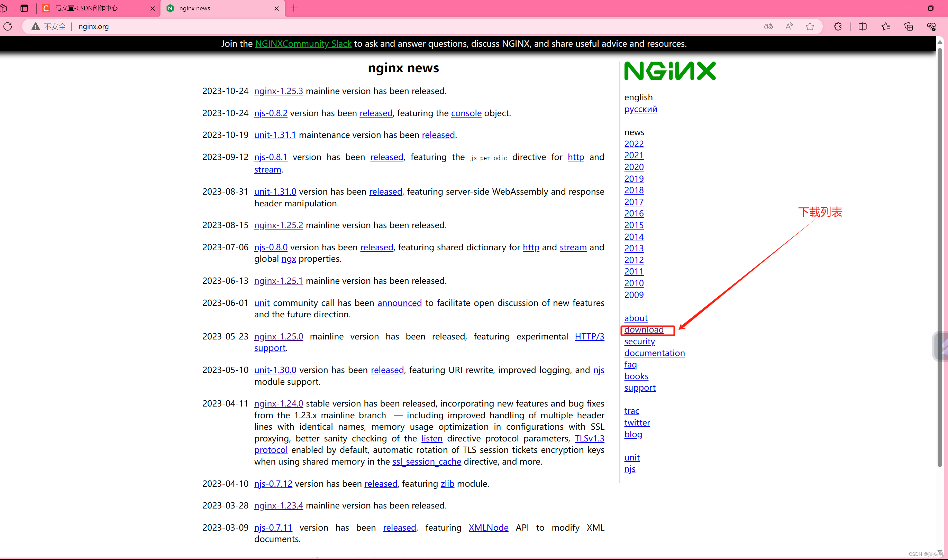Open the nginx-1.25.0 link
Viewport: 948px width, 560px height.
[x=279, y=337]
